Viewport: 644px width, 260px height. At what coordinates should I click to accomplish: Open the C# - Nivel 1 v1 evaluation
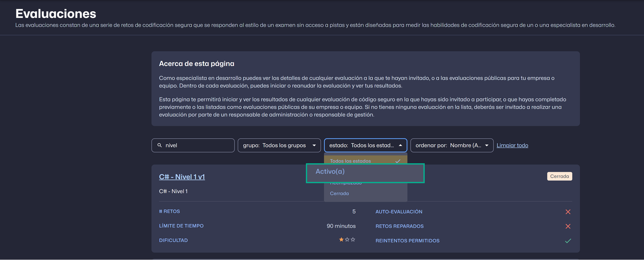pos(182,177)
